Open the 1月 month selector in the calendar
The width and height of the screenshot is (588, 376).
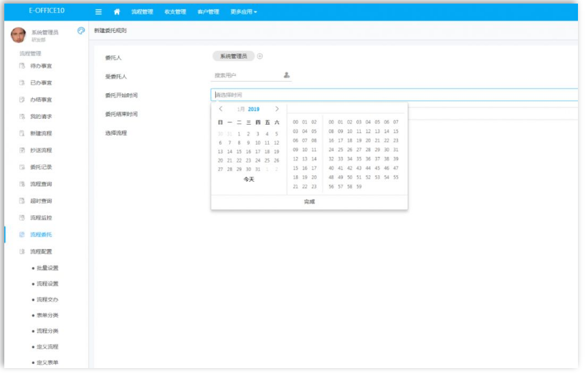point(241,110)
